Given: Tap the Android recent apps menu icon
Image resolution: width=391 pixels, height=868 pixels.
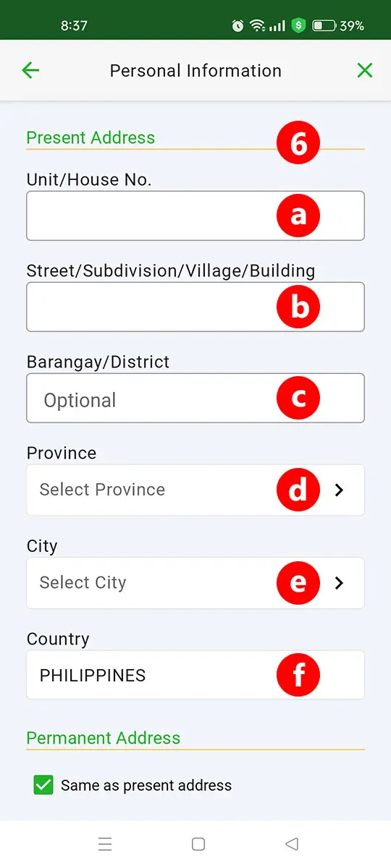Looking at the screenshot, I should tap(105, 844).
